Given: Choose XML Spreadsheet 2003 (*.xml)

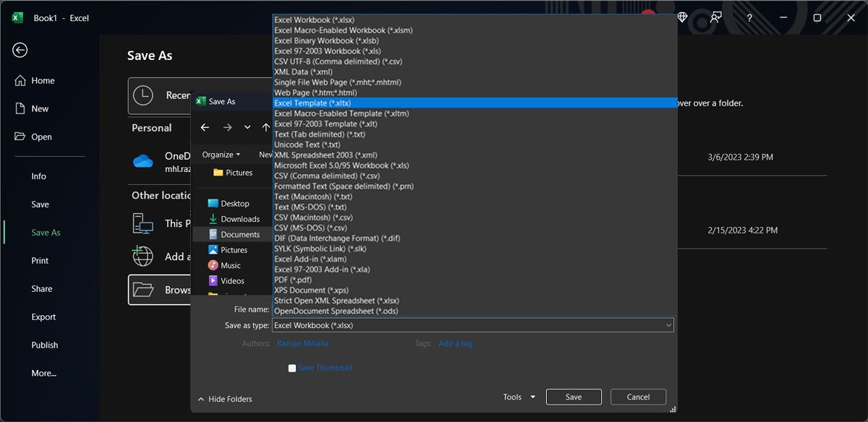Looking at the screenshot, I should point(474,155).
